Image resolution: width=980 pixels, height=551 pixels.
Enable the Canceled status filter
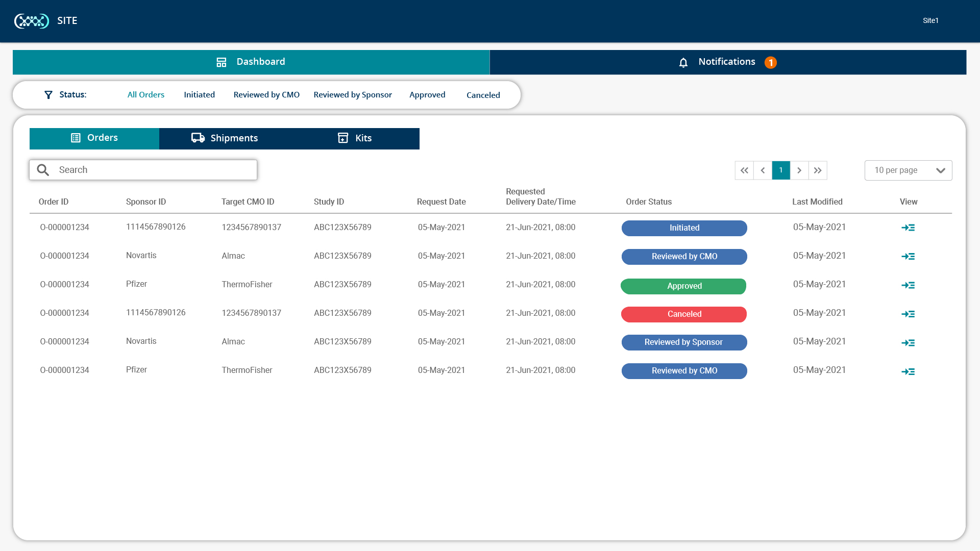483,95
